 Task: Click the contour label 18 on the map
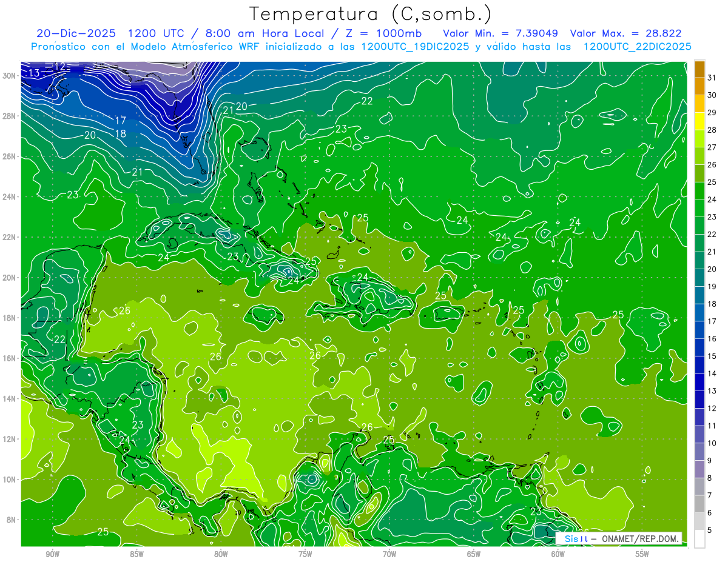tap(120, 133)
